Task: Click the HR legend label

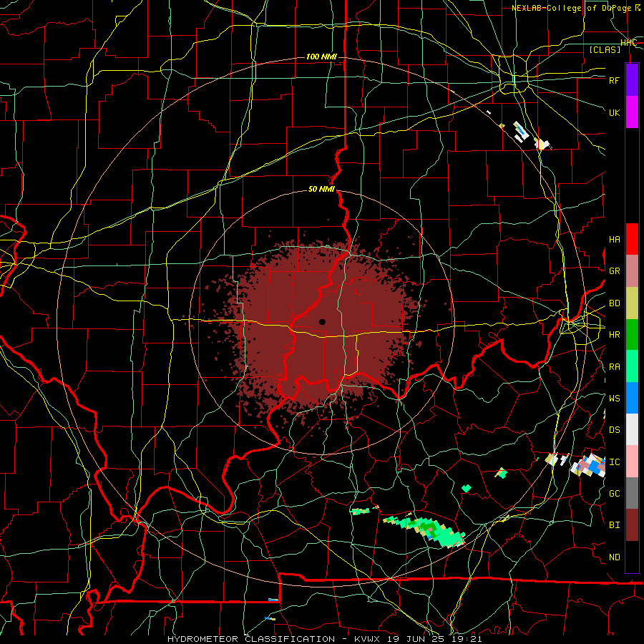Action: [614, 335]
